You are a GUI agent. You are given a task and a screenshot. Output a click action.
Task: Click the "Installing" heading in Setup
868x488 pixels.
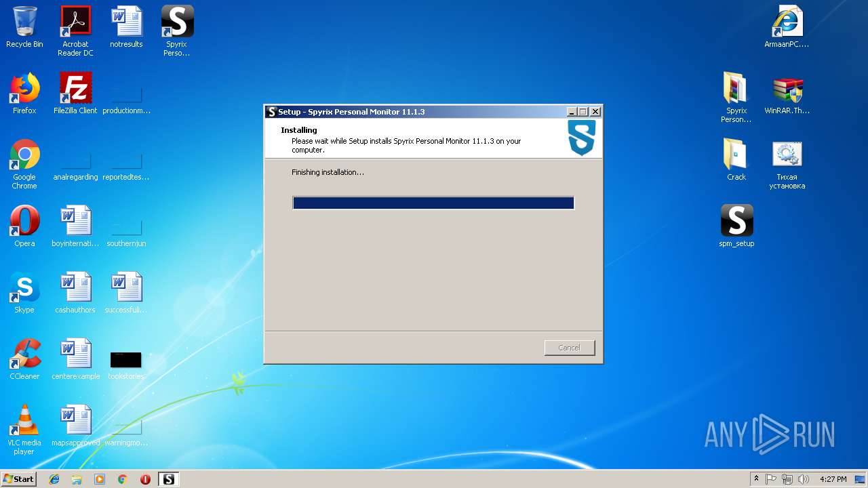pyautogui.click(x=299, y=130)
